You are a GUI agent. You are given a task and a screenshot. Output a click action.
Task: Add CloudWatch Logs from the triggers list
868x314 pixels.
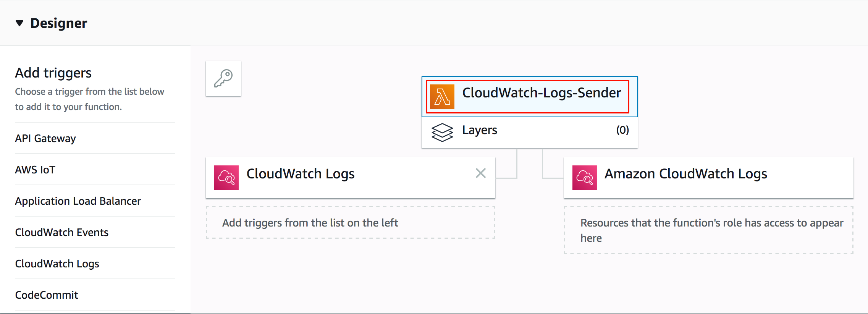[57, 264]
